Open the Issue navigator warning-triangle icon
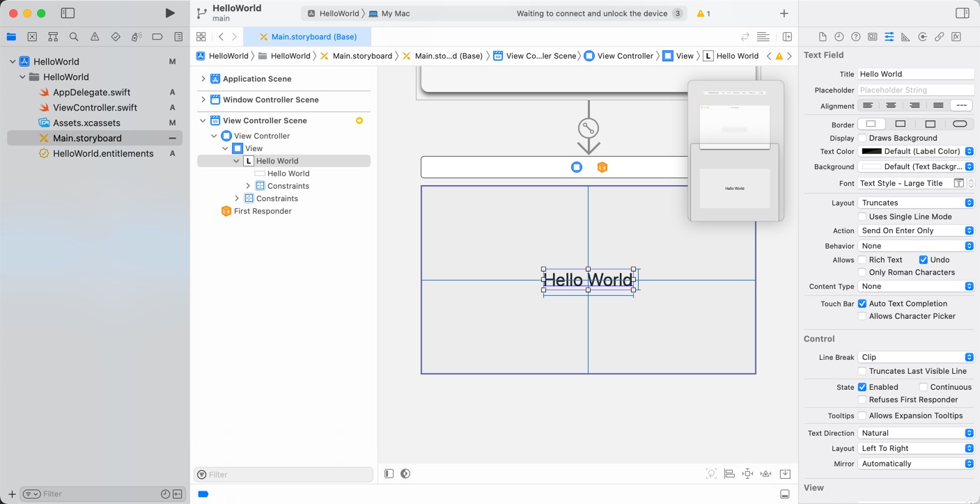The width and height of the screenshot is (980, 504). [x=95, y=37]
